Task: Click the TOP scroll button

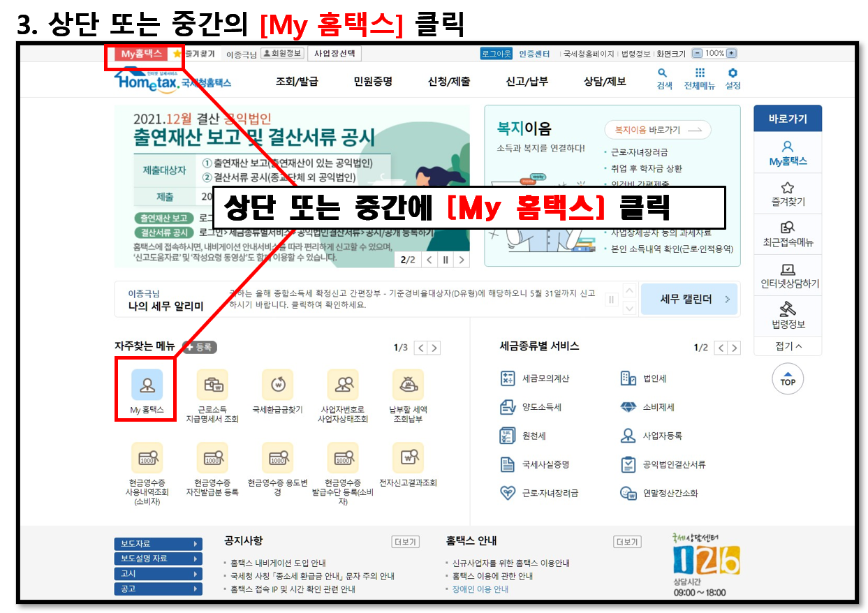Action: point(788,378)
